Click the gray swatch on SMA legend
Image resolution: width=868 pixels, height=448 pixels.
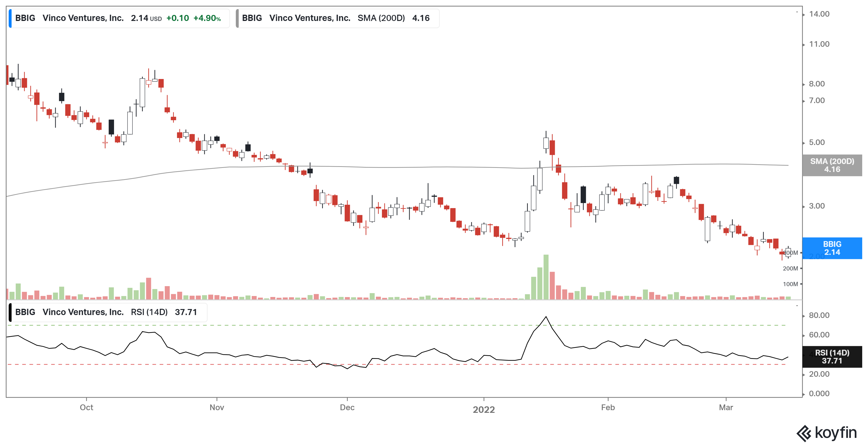(237, 18)
